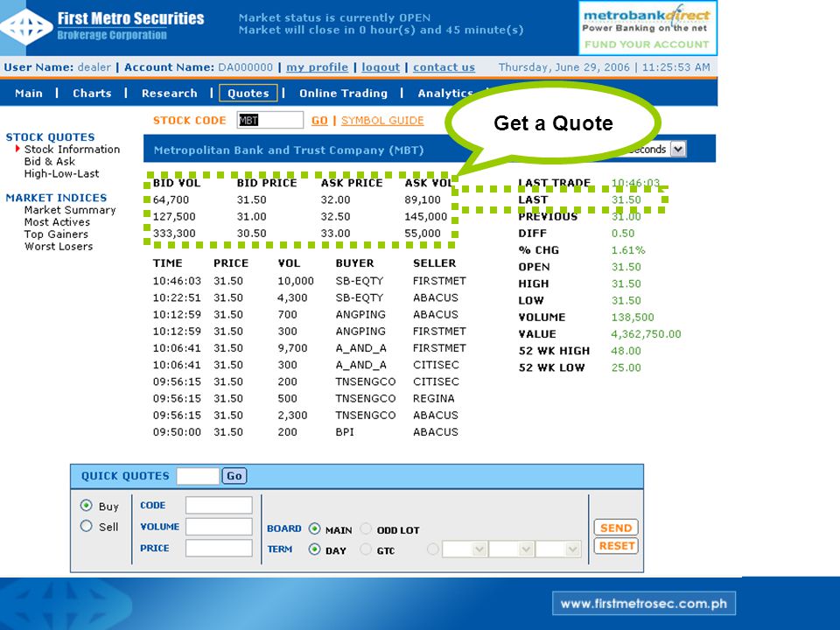Go to the Research menu
Image resolution: width=840 pixels, height=630 pixels.
169,94
